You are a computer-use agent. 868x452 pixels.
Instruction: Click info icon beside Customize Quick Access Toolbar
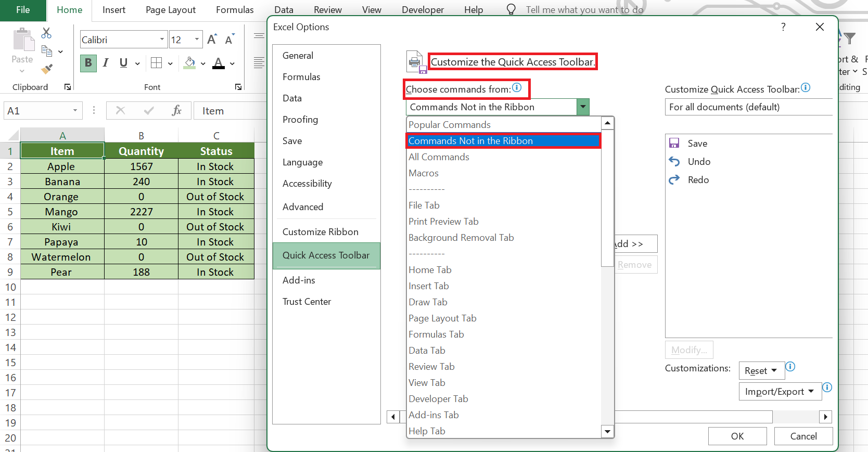pyautogui.click(x=806, y=87)
